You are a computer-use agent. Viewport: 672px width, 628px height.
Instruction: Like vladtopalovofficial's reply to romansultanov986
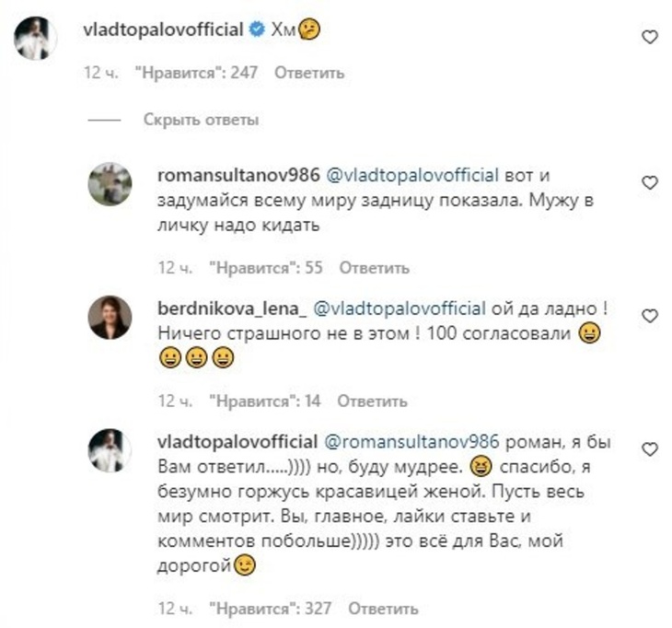(650, 449)
